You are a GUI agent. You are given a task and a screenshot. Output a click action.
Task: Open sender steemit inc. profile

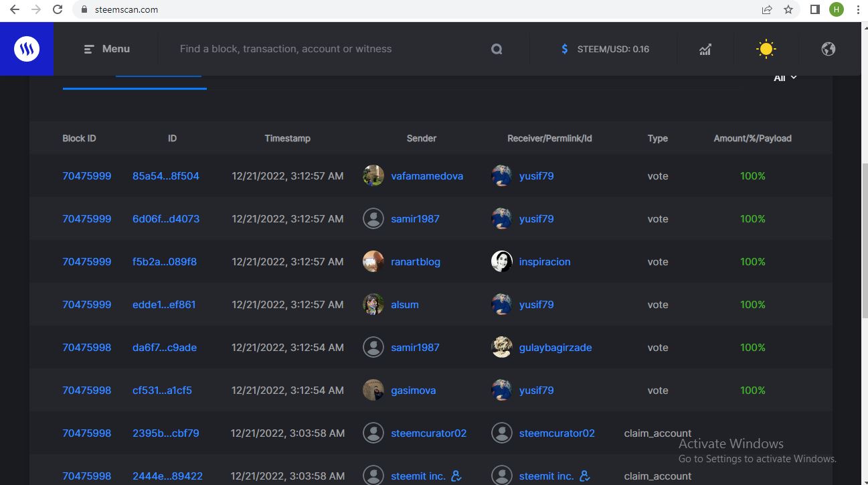(418, 476)
